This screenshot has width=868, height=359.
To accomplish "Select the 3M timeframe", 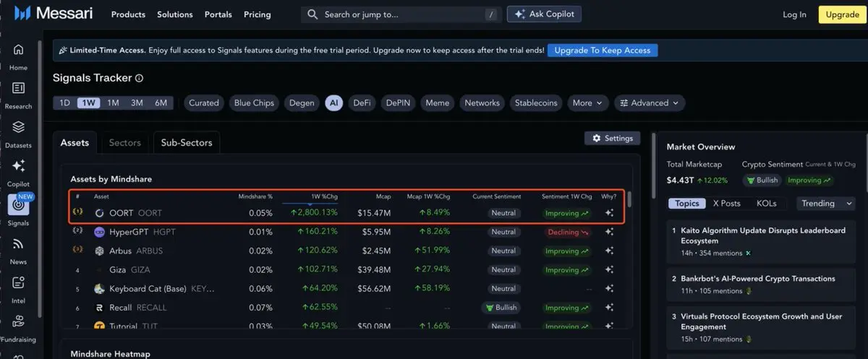I will coord(137,103).
